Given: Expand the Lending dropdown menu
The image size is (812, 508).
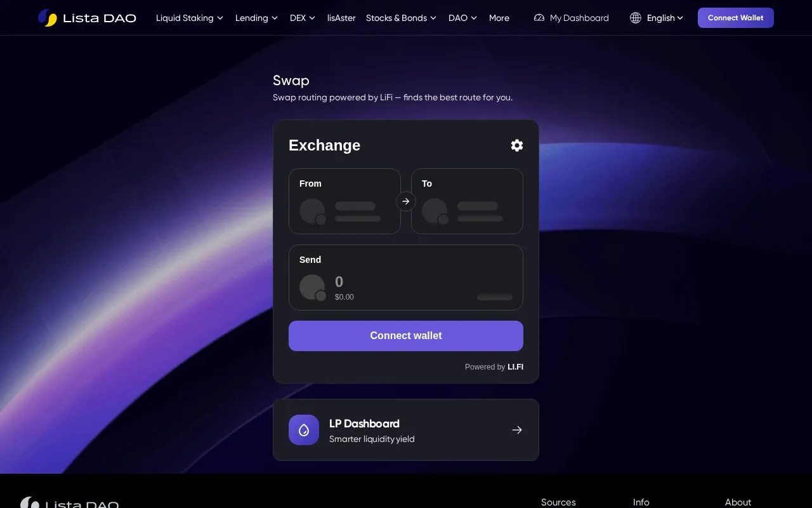Looking at the screenshot, I should (256, 18).
